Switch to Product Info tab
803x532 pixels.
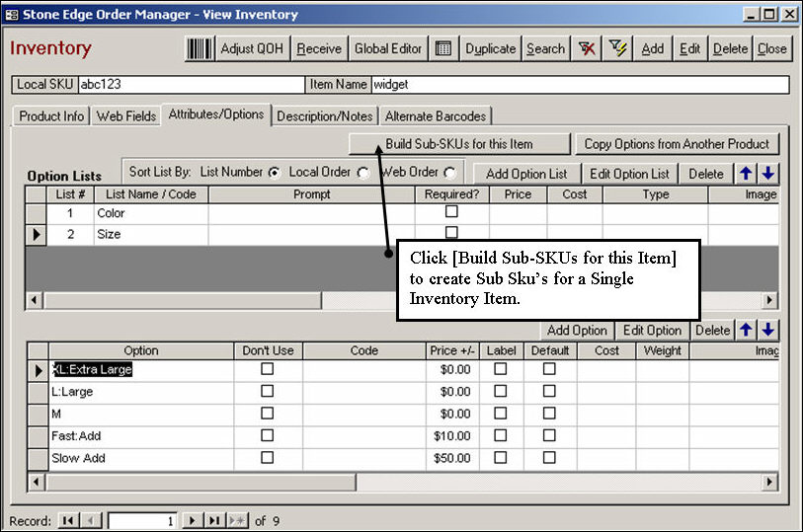pos(51,116)
